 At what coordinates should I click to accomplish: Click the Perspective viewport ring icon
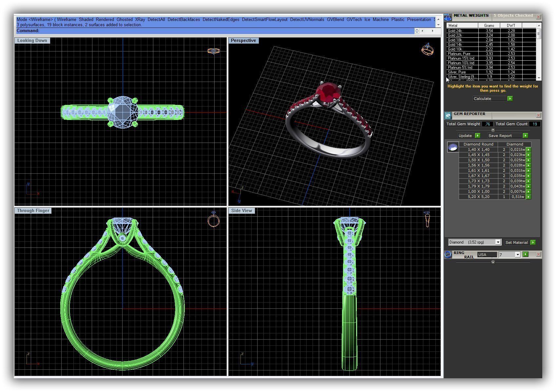[427, 49]
